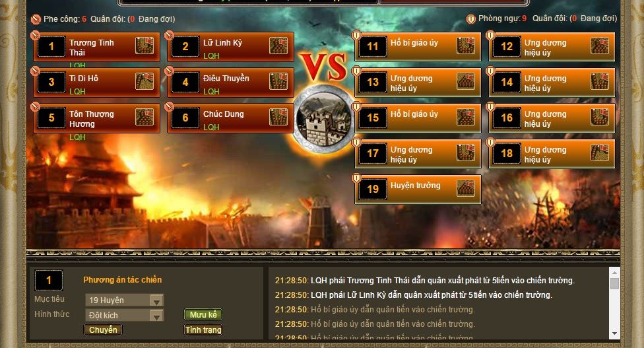Image resolution: width=644 pixels, height=348 pixels.
Task: Click the attacker sword icon beside Phe công
Action: click(36, 19)
